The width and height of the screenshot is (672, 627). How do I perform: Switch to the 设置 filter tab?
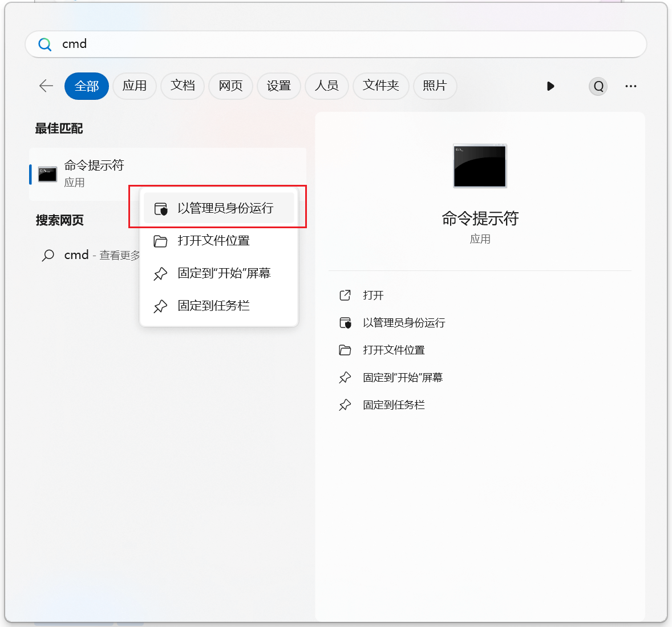pos(279,86)
